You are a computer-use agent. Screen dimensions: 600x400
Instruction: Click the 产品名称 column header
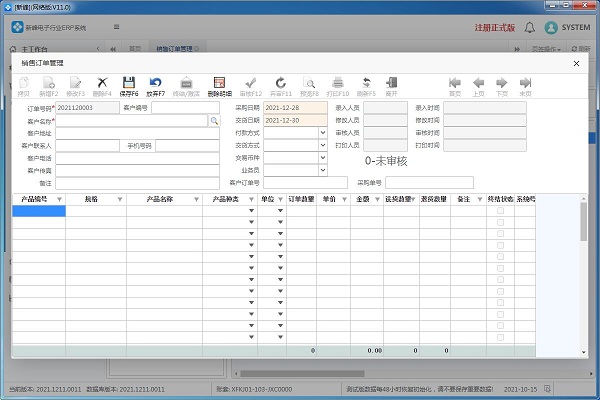(x=160, y=199)
